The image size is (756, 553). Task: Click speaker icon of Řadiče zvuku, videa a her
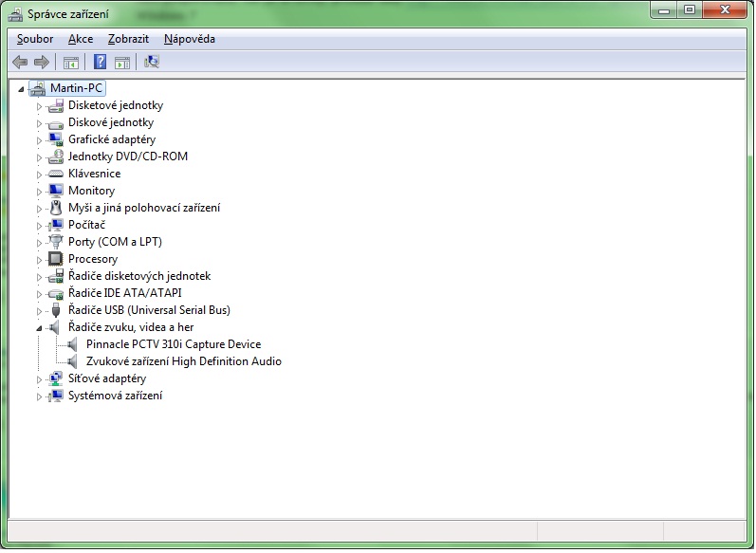(x=55, y=327)
